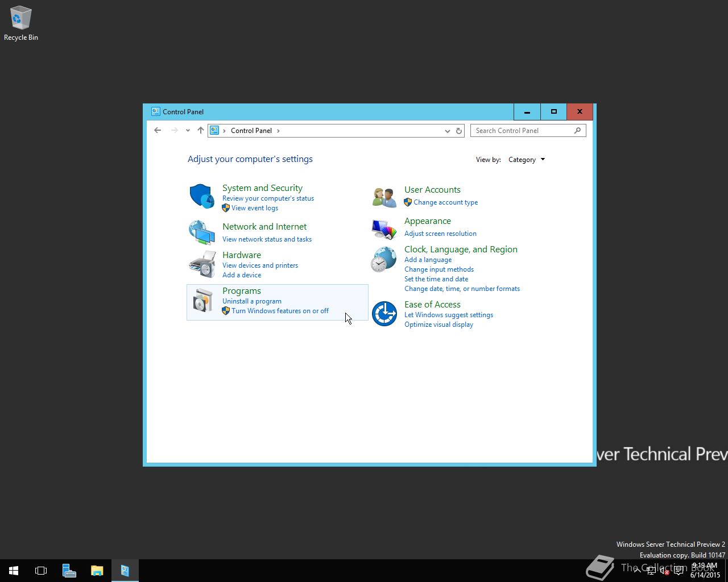
Task: Open the Hardware printer icon
Action: pyautogui.click(x=202, y=264)
